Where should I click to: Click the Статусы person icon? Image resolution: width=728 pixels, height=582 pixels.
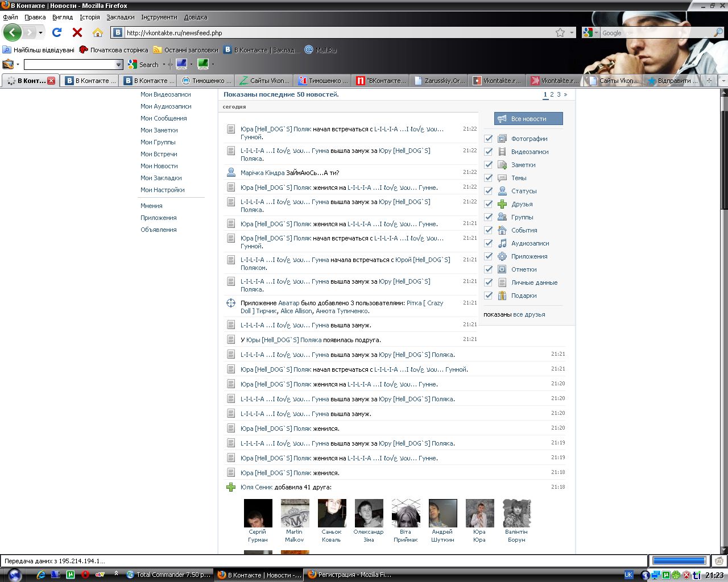(502, 191)
